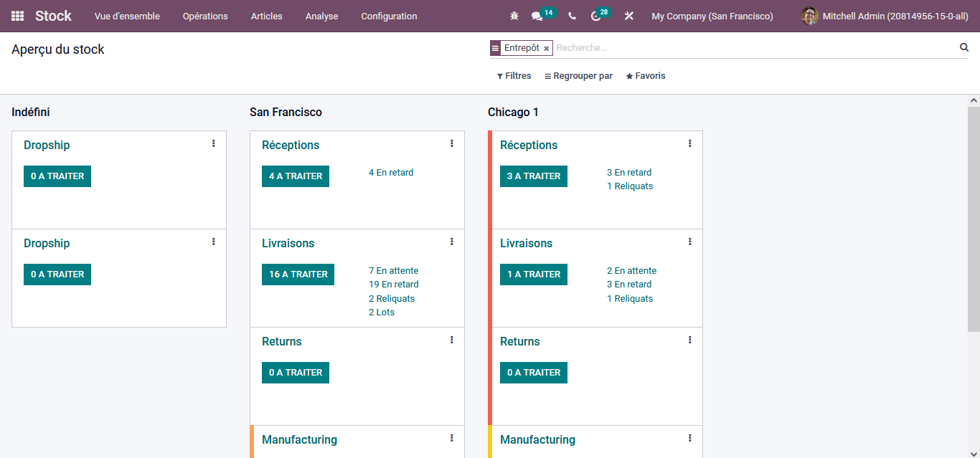Viewport: 980px width, 458px height.
Task: Open the Vue d'ensemble menu
Action: (x=127, y=16)
